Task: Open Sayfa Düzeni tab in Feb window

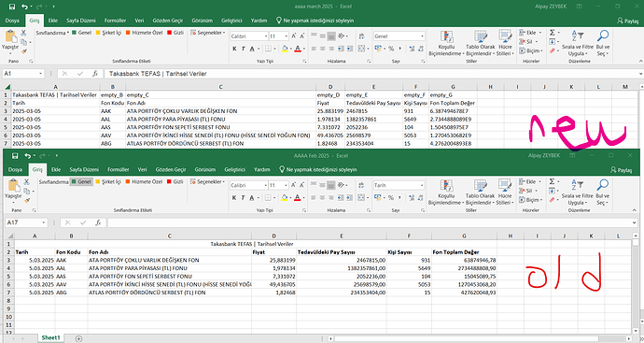Action: point(84,169)
